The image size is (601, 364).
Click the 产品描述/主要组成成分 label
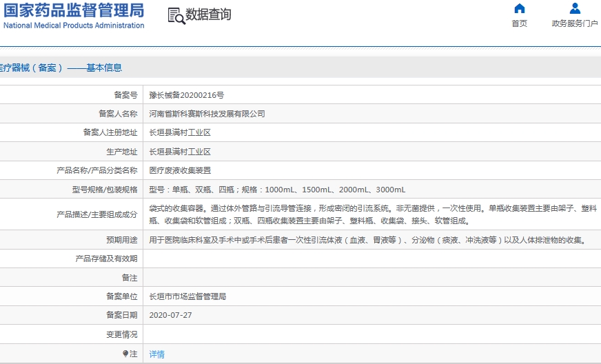click(97, 214)
